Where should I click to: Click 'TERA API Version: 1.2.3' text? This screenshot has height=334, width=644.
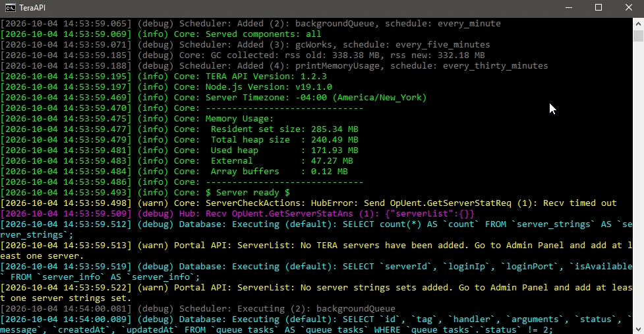point(266,77)
